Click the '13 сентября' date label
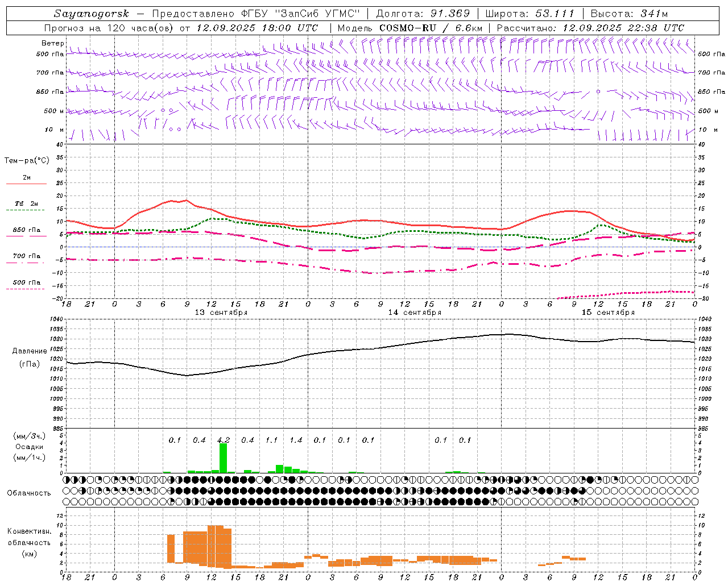The height and width of the screenshot is (582, 728). click(x=221, y=313)
